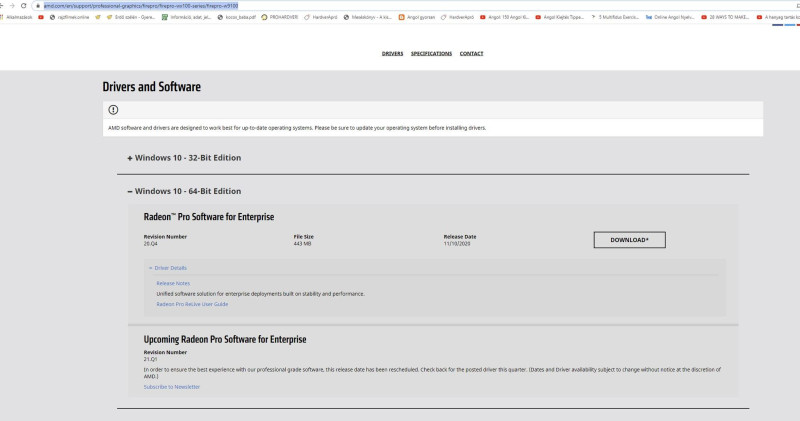Click the exclamation info icon in notice

pyautogui.click(x=113, y=110)
